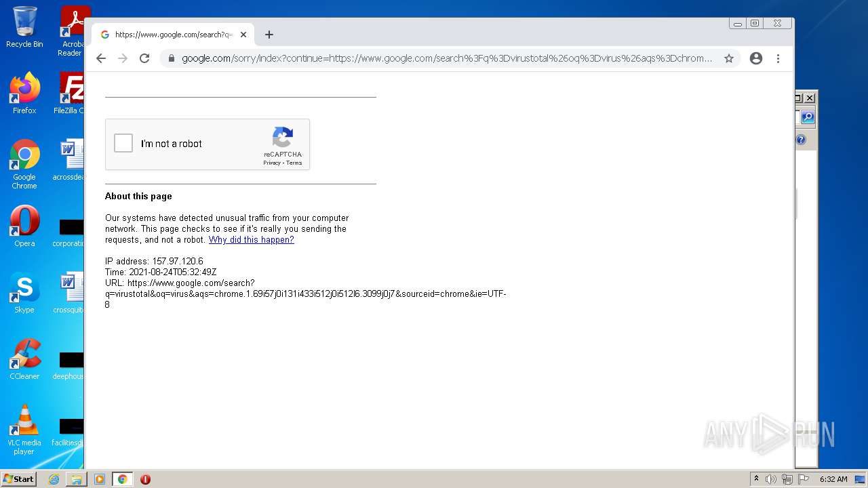Screen dimensions: 868x488
Task: Click the Chrome forward arrow
Action: 123,58
